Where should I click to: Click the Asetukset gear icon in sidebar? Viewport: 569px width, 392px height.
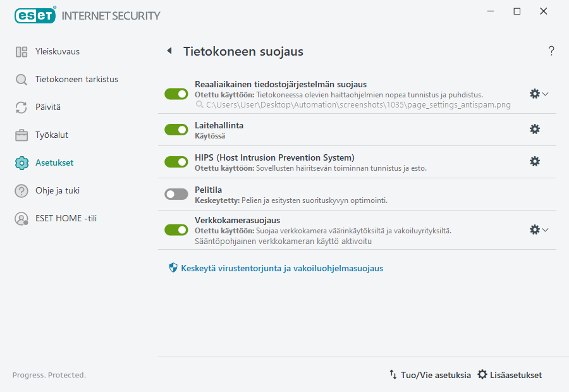tap(21, 162)
